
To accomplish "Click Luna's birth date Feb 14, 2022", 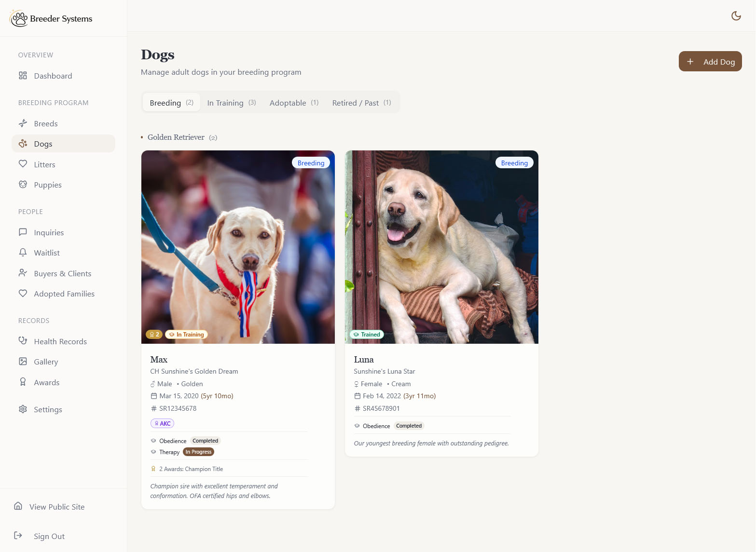I will (382, 396).
